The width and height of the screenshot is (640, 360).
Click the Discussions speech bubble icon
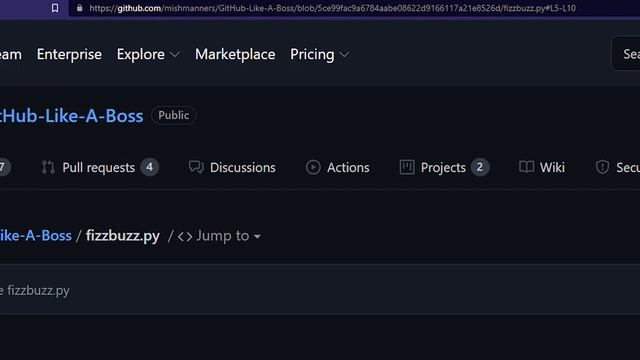(196, 167)
